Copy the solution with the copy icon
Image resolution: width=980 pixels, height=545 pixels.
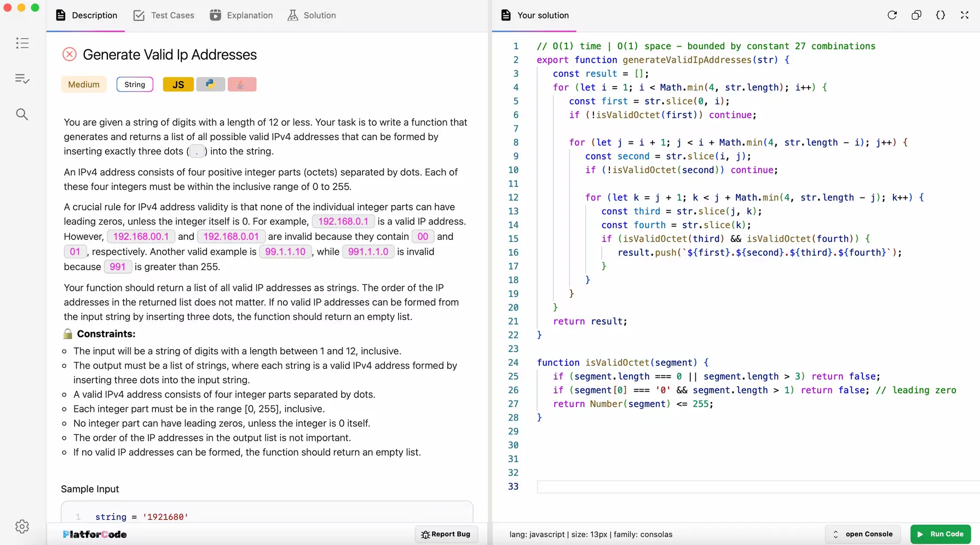(916, 15)
